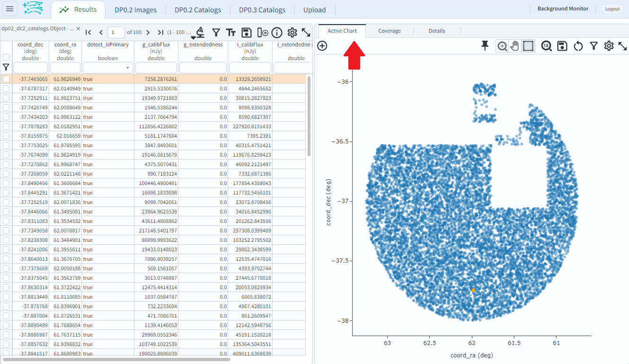Screen dimensions: 629x364
Task: Add a new chart with plus icon
Action: [322, 46]
